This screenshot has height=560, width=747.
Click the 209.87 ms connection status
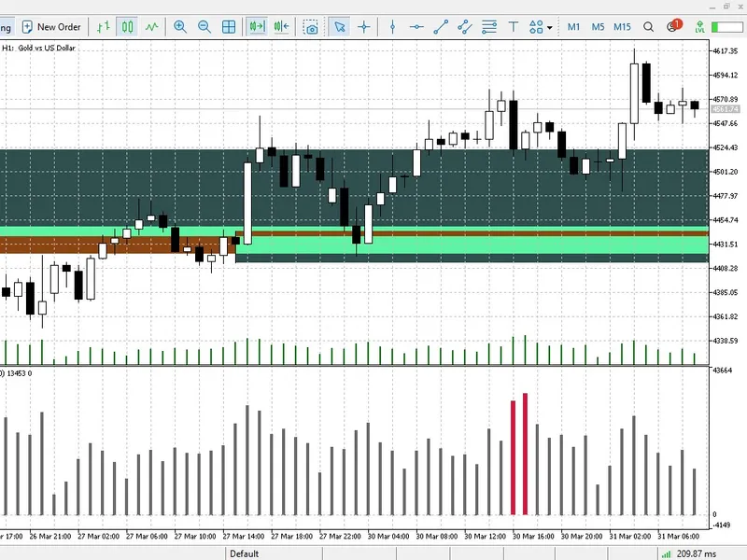(x=696, y=553)
